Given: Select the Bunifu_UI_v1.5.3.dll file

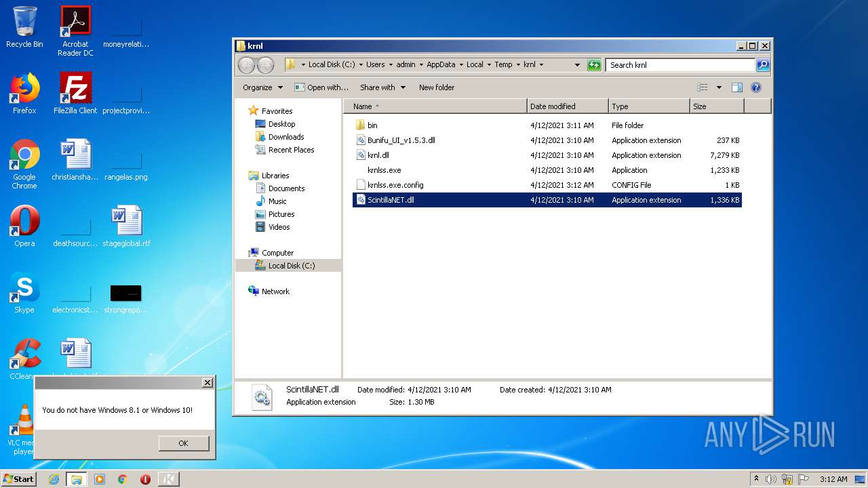Looking at the screenshot, I should 401,140.
